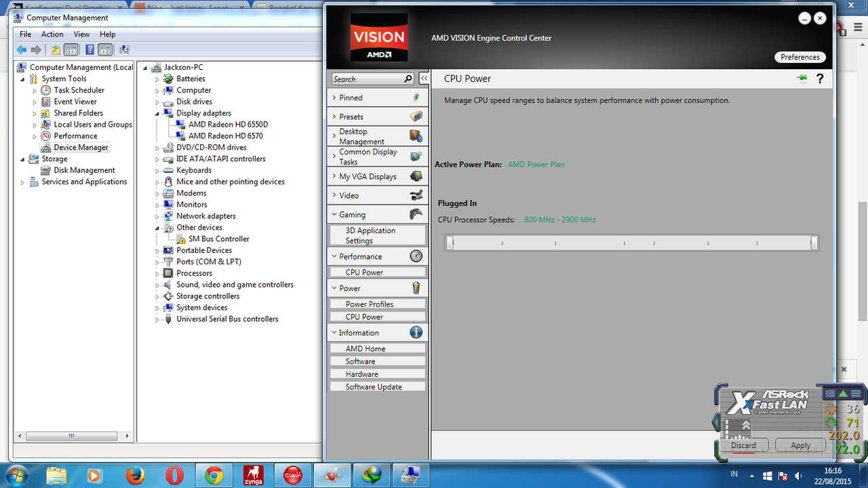Open the Hardware information page
The image size is (868, 488).
(x=378, y=374)
